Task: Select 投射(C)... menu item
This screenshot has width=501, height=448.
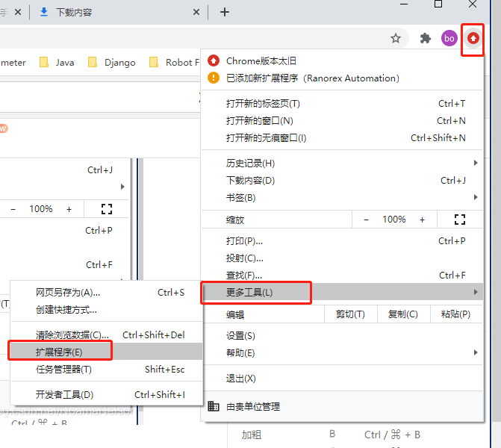Action: (342, 258)
